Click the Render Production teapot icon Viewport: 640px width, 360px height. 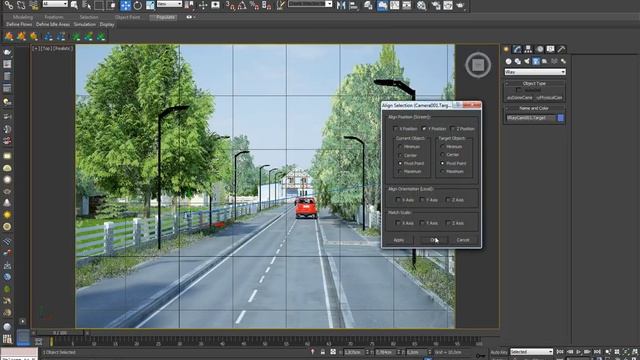coord(460,5)
